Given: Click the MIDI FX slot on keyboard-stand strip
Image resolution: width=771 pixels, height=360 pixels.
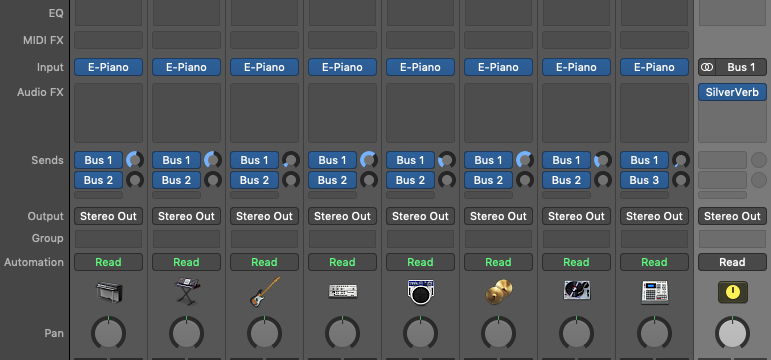Looking at the screenshot, I should (x=186, y=40).
